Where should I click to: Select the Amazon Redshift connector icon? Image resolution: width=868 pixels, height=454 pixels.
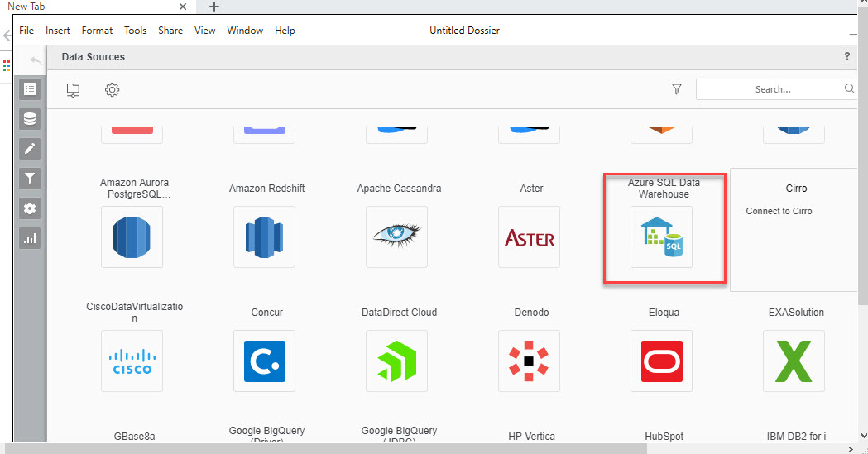[264, 237]
